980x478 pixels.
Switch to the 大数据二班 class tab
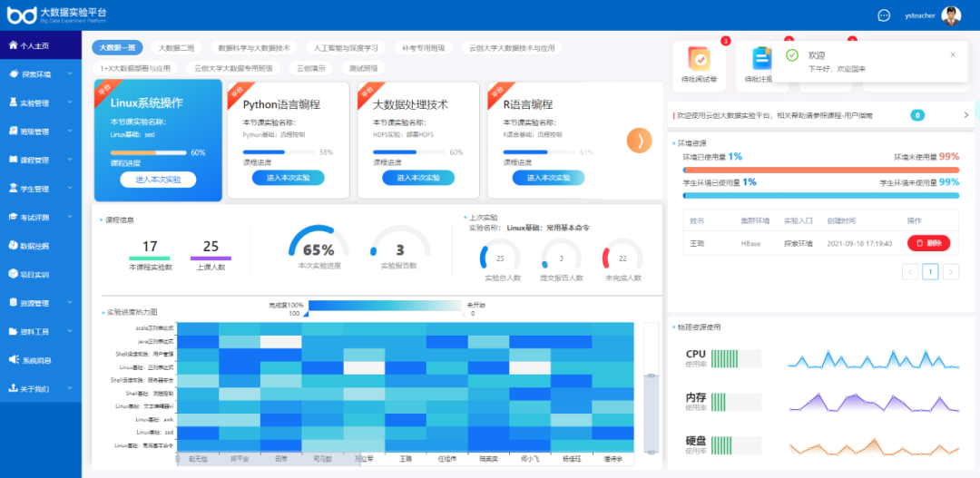coord(176,48)
